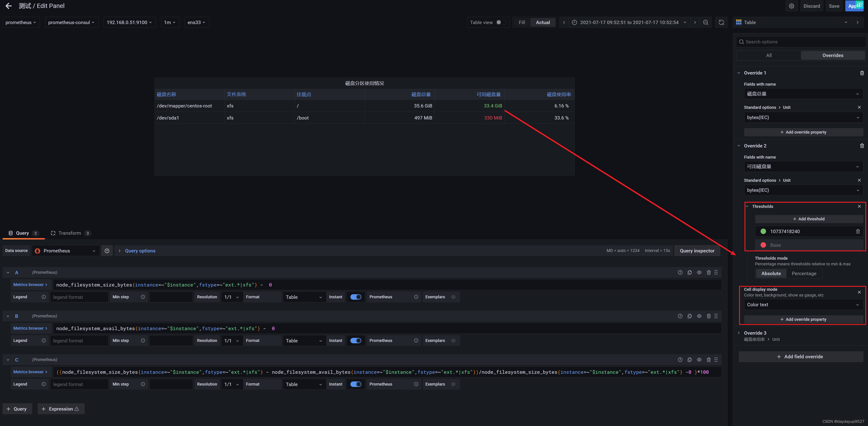868x426 pixels.
Task: Click the Save button
Action: tap(834, 6)
